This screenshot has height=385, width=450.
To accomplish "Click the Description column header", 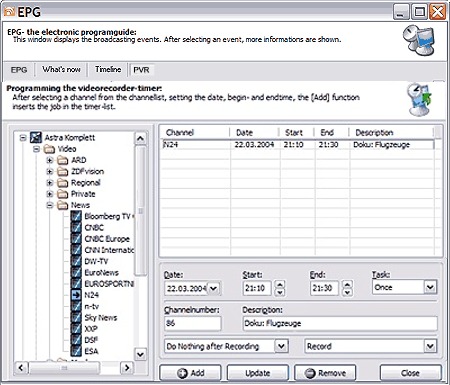I will click(x=391, y=132).
